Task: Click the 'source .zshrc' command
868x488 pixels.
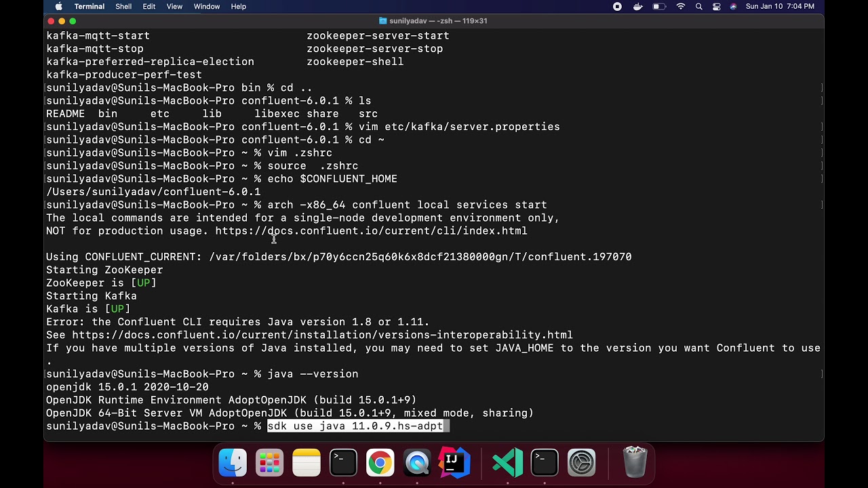Action: tap(313, 166)
